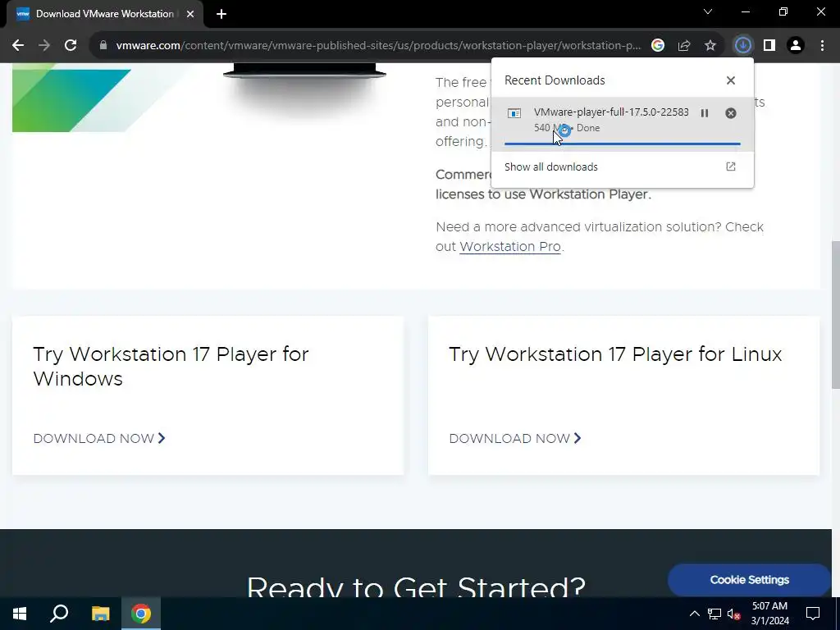Viewport: 840px width, 630px height.
Task: Download Workstation 17 Player for Linux
Action: tap(515, 438)
